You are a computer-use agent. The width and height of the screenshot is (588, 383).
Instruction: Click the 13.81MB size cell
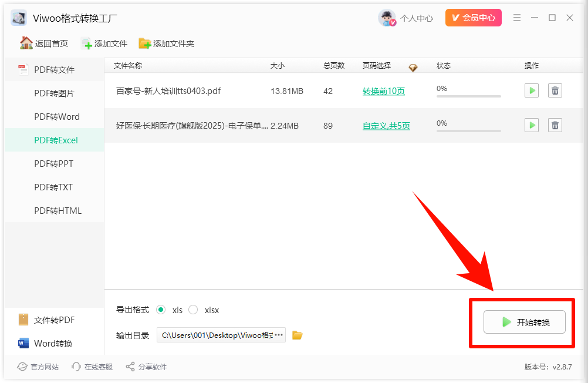pyautogui.click(x=287, y=91)
